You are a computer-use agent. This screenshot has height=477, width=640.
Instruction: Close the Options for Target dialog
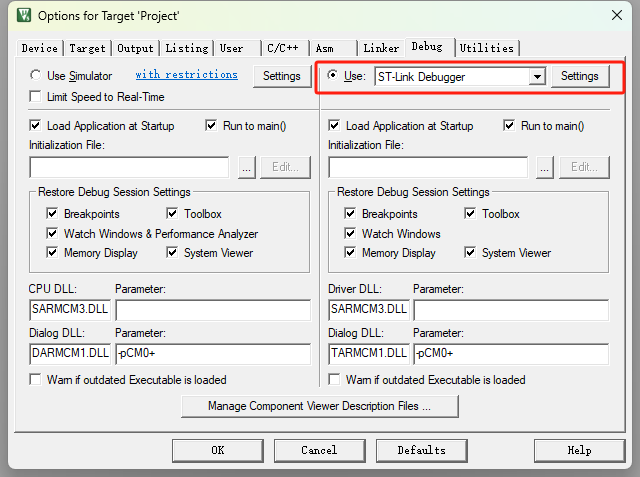coord(617,16)
